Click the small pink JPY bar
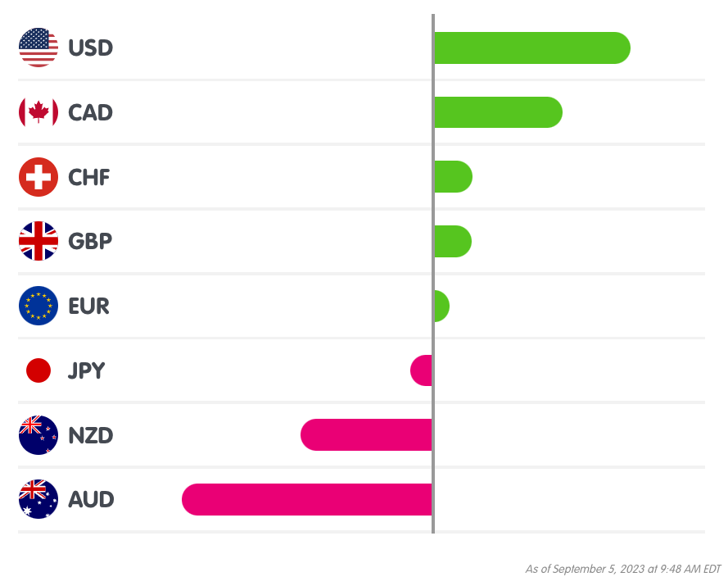This screenshot has width=728, height=586. point(422,370)
